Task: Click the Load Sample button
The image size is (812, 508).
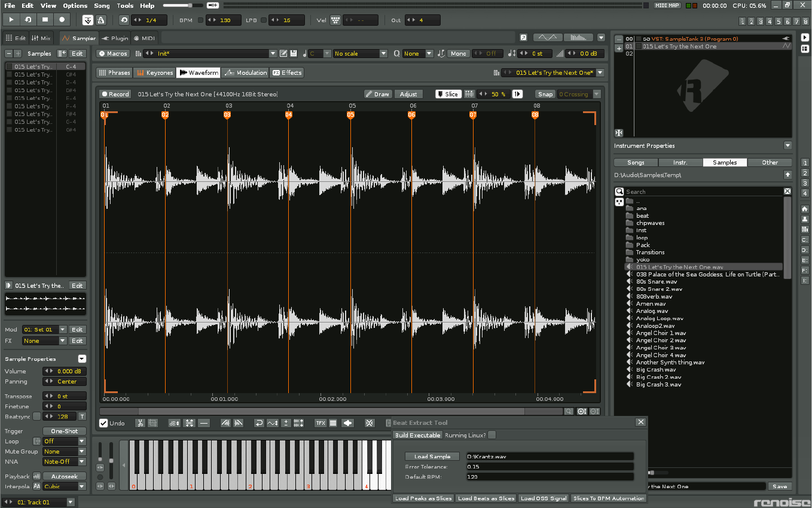Action: click(432, 457)
